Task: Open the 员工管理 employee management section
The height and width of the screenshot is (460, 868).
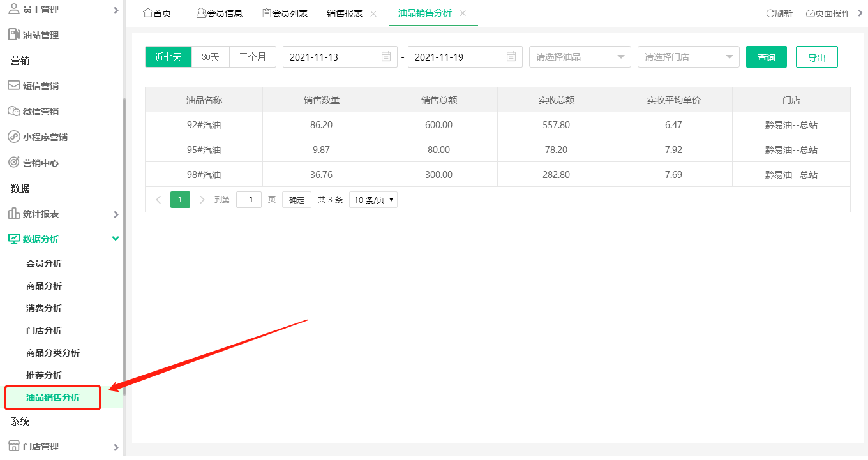Action: coord(40,9)
